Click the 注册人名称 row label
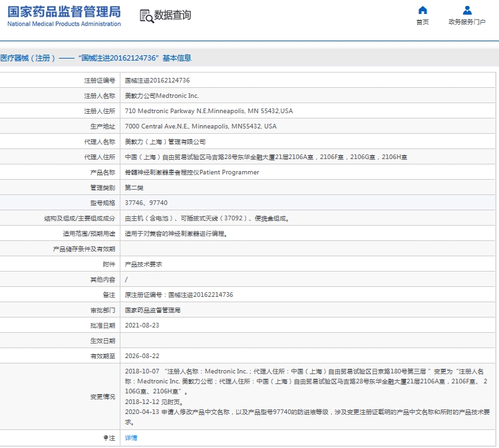Screen dimensions: 499x448 click(100, 96)
